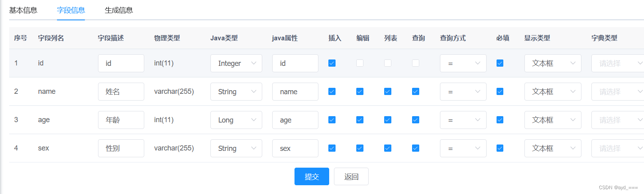Viewport: 644px width, 194px height.
Task: Uncheck 插入 checkbox for id row
Action: tap(332, 63)
